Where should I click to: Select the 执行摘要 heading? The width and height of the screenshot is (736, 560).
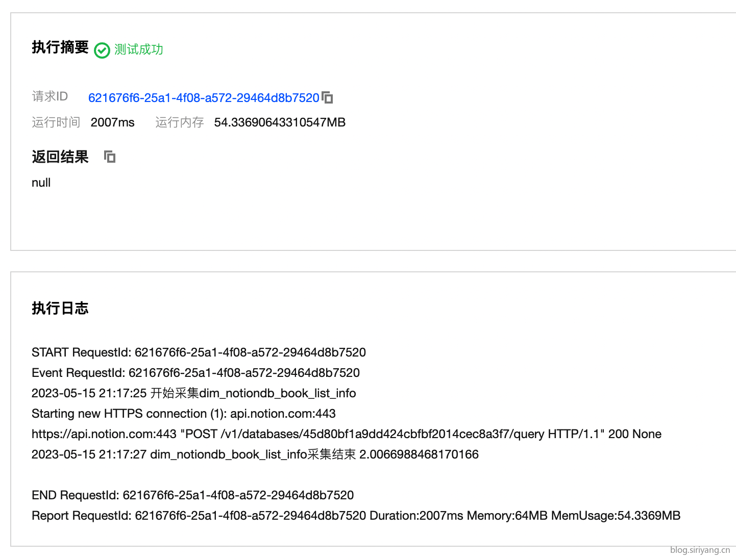click(x=60, y=47)
